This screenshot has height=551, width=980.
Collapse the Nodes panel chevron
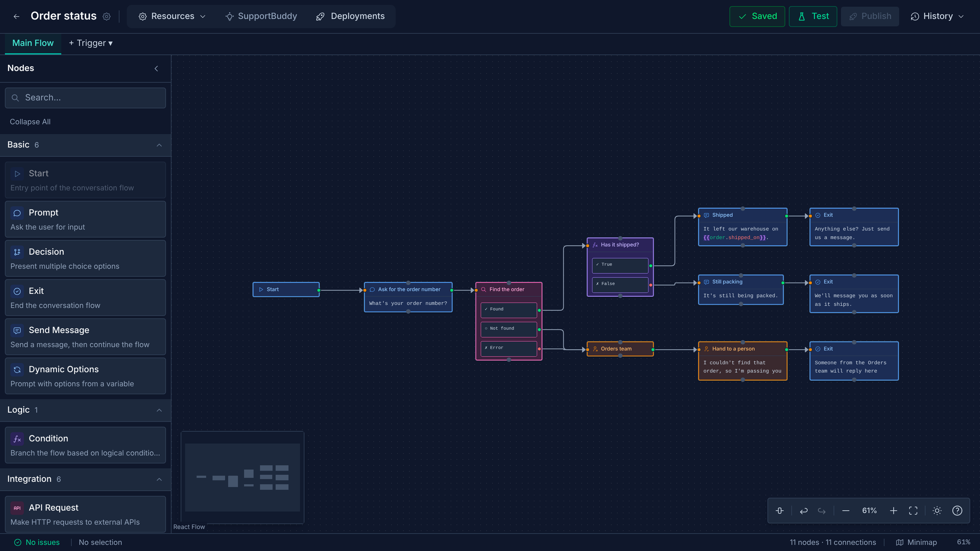point(156,69)
